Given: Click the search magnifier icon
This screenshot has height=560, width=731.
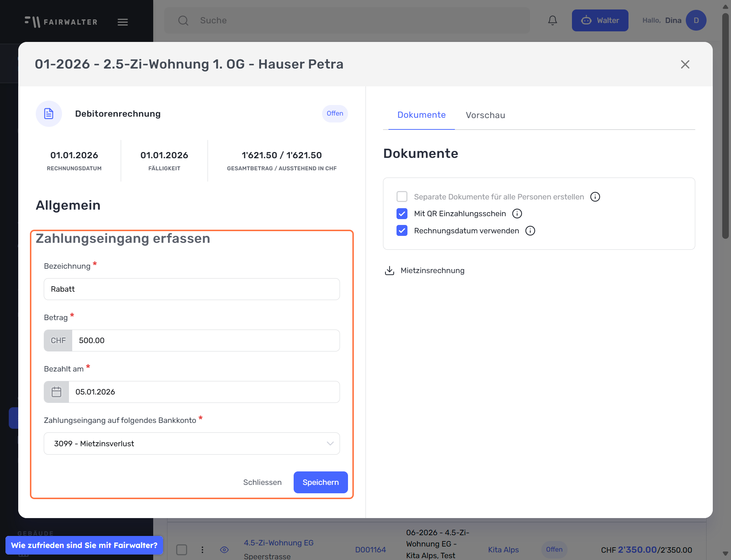Looking at the screenshot, I should tap(183, 20).
